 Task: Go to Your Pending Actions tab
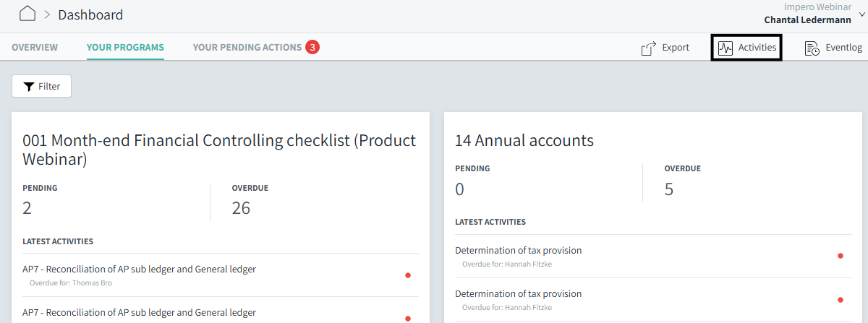pos(247,48)
